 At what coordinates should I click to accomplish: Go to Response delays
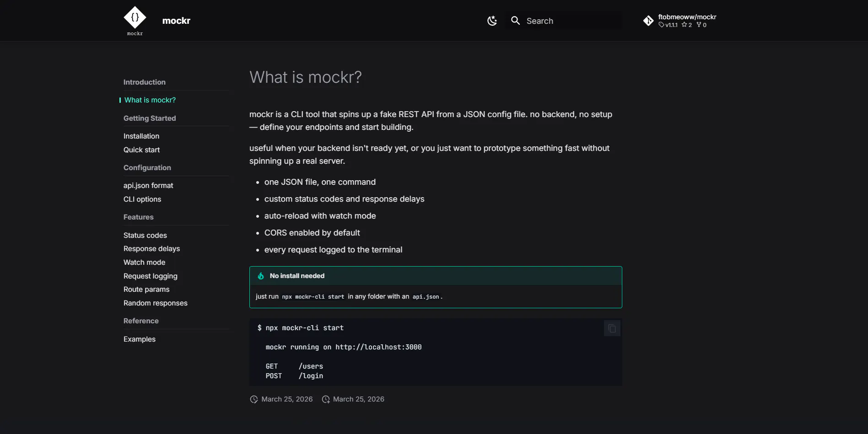(151, 248)
